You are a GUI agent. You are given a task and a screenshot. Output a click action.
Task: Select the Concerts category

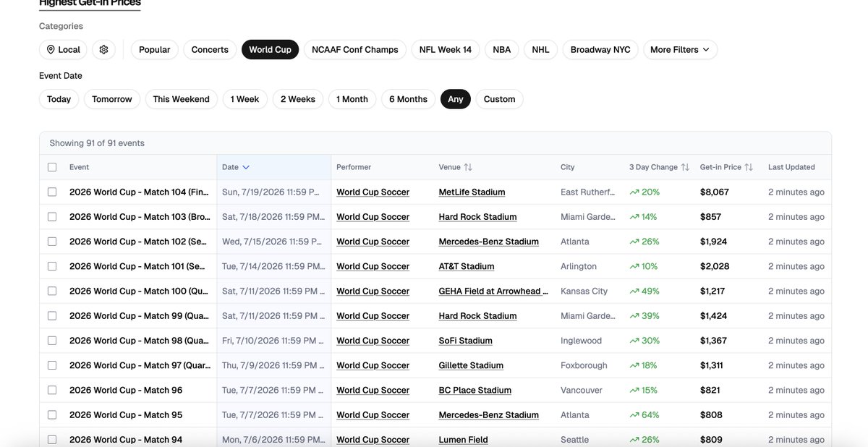[210, 49]
